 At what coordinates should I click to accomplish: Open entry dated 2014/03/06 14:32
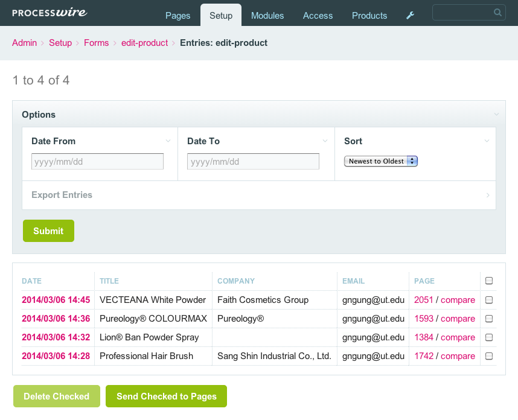[56, 337]
